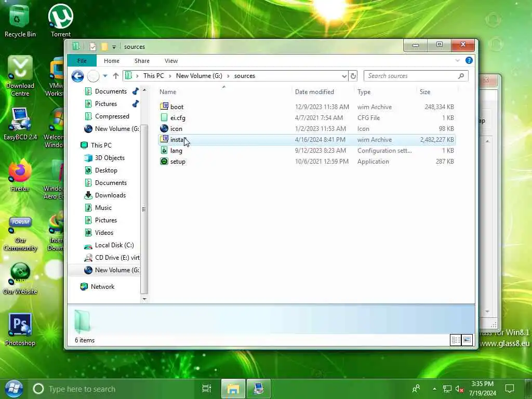Open CD Drive (E:) in navigation pane
The image size is (532, 399).
(117, 258)
